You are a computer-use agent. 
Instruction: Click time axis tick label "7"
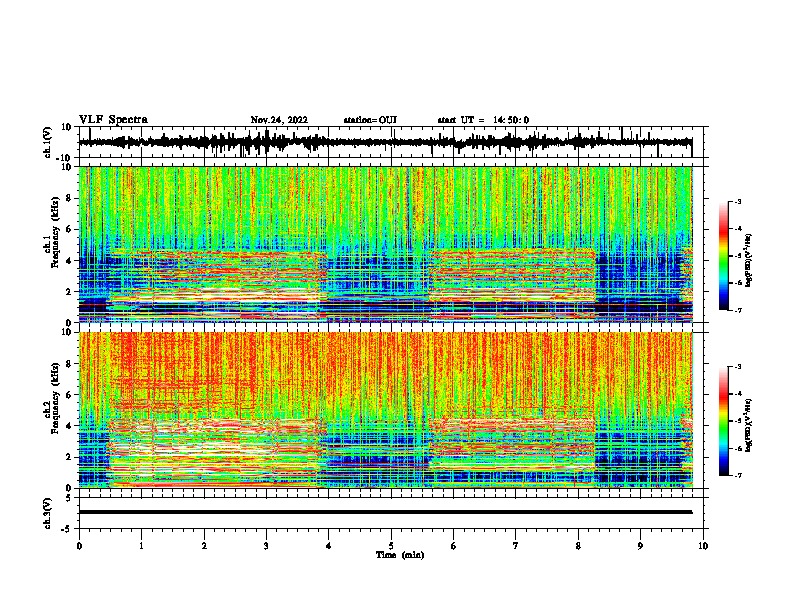[x=516, y=546]
